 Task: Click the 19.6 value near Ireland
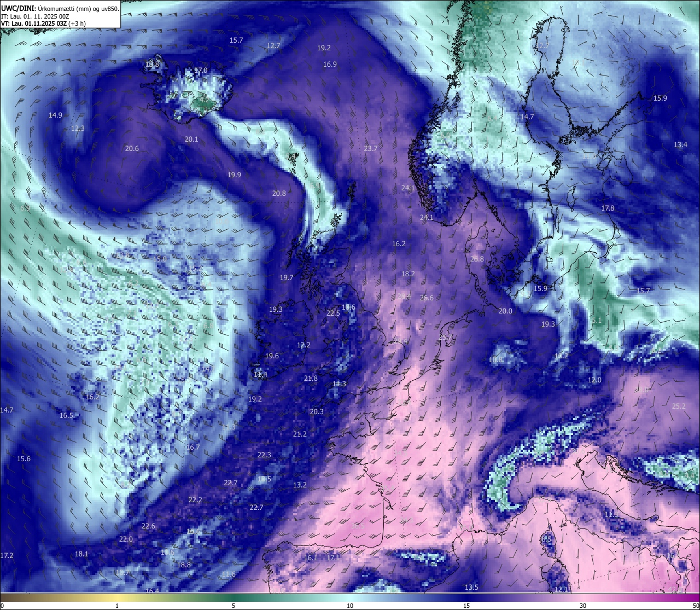(272, 356)
